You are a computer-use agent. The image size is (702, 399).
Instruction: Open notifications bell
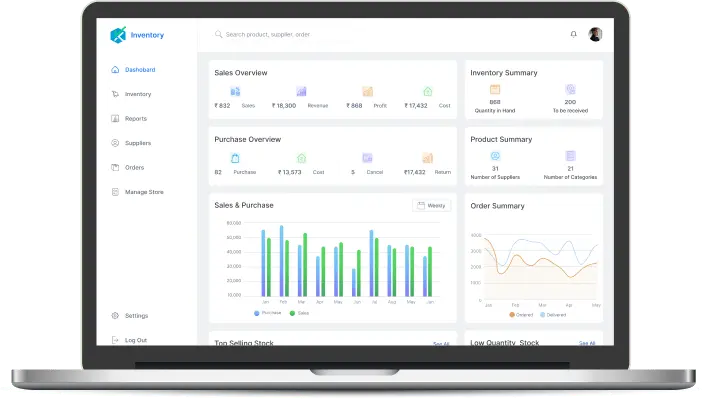[574, 34]
